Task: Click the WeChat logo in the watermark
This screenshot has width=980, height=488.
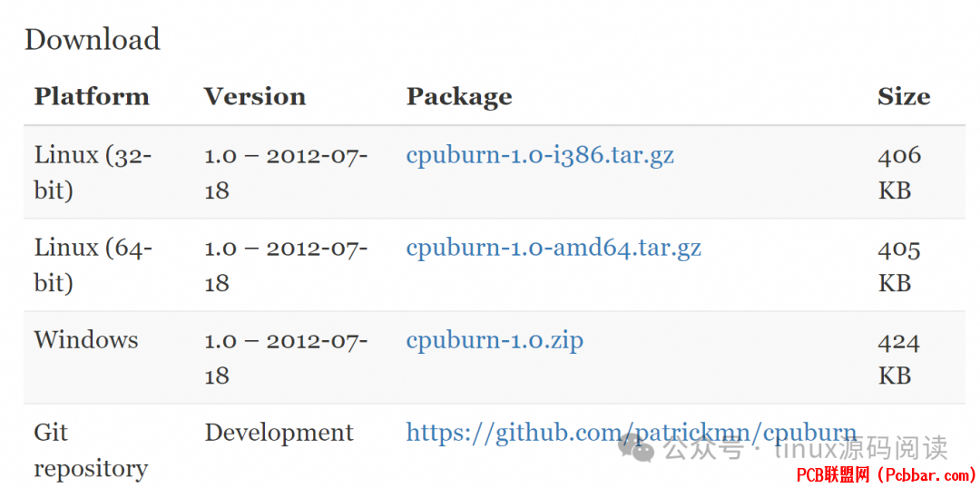Action: point(635,448)
